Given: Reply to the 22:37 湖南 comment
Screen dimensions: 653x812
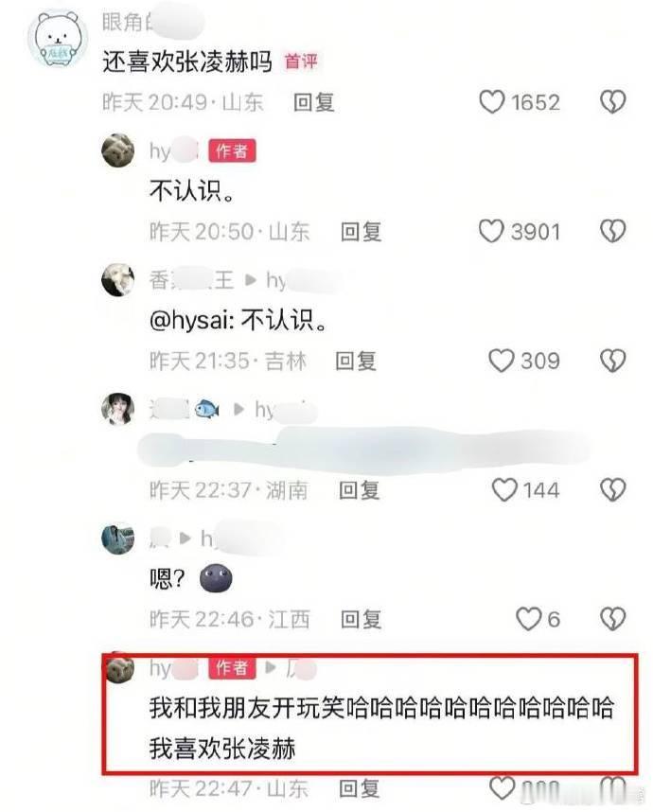Looking at the screenshot, I should point(359,490).
